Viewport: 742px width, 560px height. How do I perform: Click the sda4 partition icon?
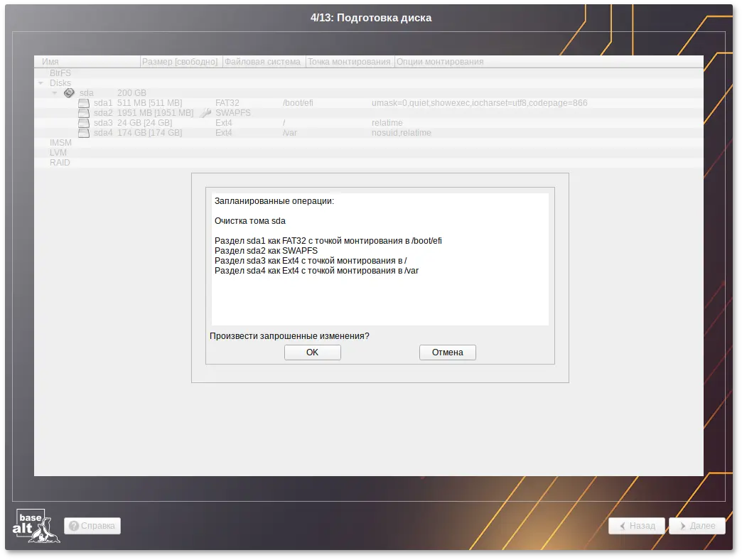click(x=84, y=133)
